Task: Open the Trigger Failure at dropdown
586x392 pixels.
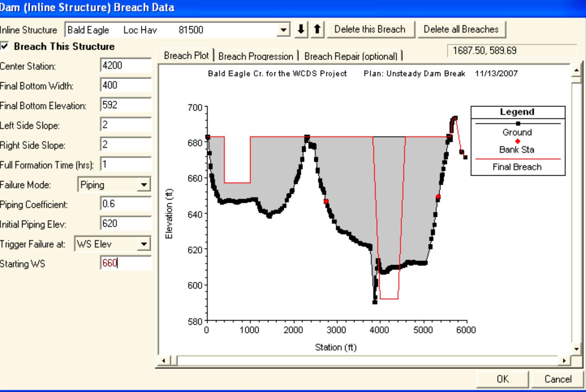Action: pyautogui.click(x=144, y=244)
